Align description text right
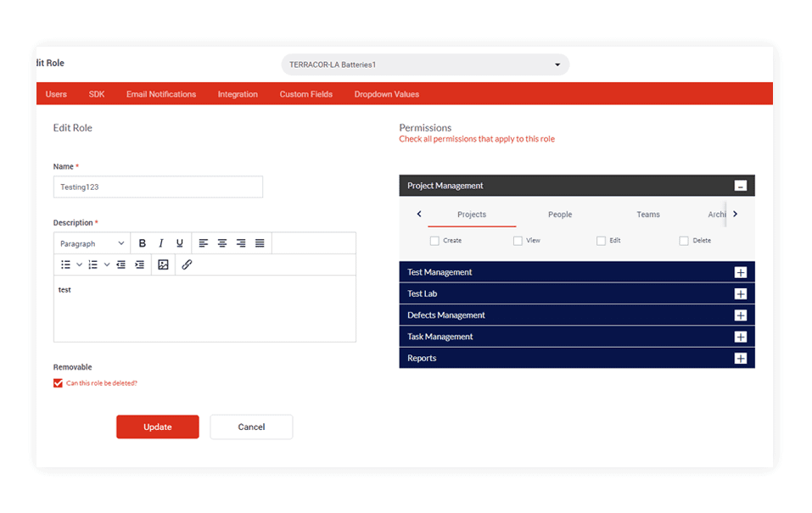The height and width of the screenshot is (513, 812). pyautogui.click(x=241, y=243)
